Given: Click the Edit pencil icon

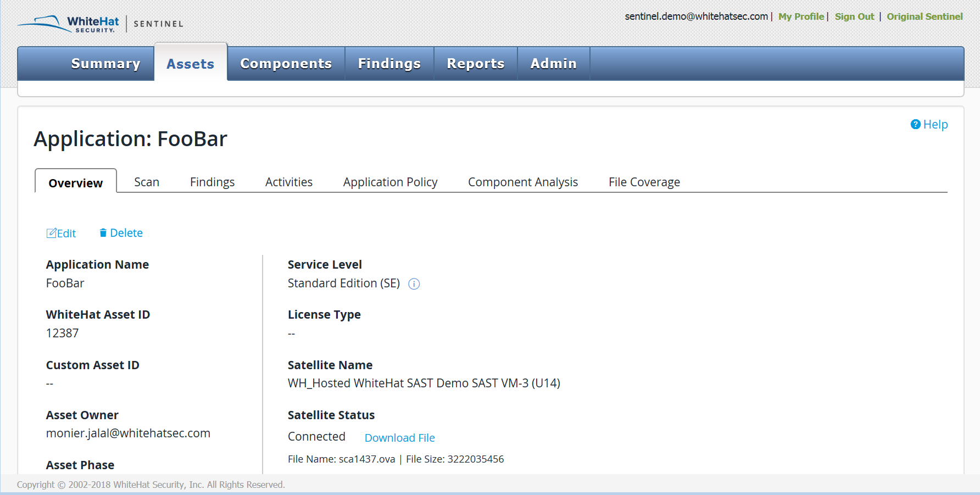Looking at the screenshot, I should [x=51, y=233].
